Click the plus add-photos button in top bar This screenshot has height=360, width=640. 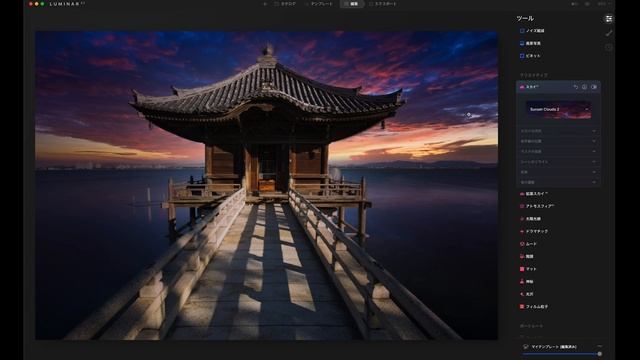click(x=265, y=4)
